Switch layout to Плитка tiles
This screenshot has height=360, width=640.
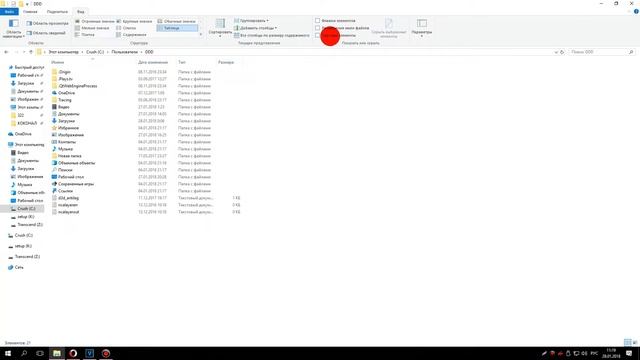(85, 35)
